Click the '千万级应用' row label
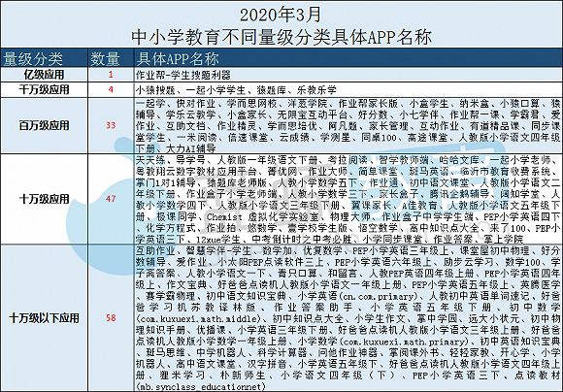563x392 pixels. [44, 89]
